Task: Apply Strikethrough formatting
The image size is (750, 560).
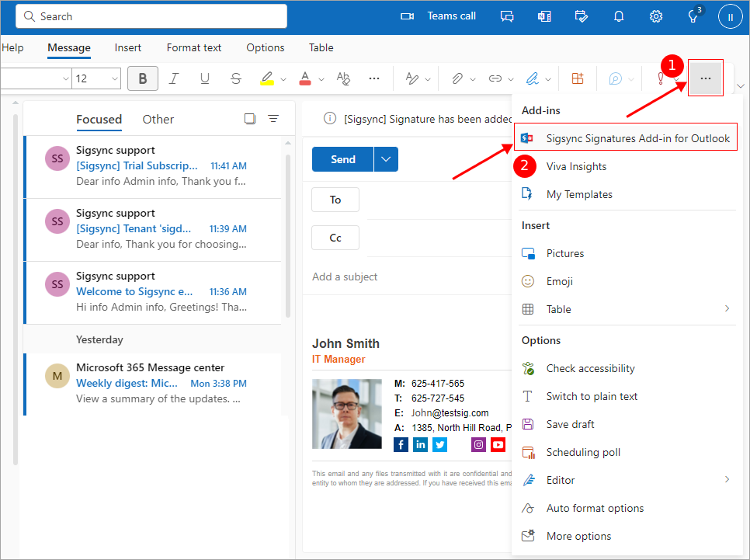Action: click(x=236, y=78)
